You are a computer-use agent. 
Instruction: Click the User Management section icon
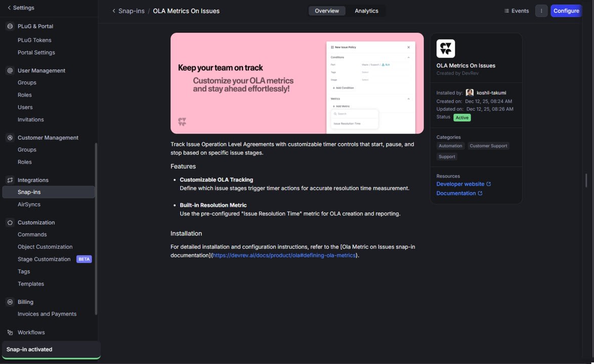coord(10,70)
